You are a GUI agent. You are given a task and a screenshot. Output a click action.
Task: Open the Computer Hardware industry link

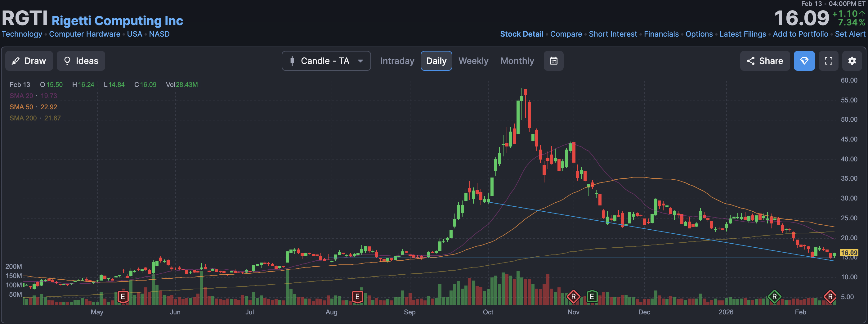pyautogui.click(x=85, y=34)
